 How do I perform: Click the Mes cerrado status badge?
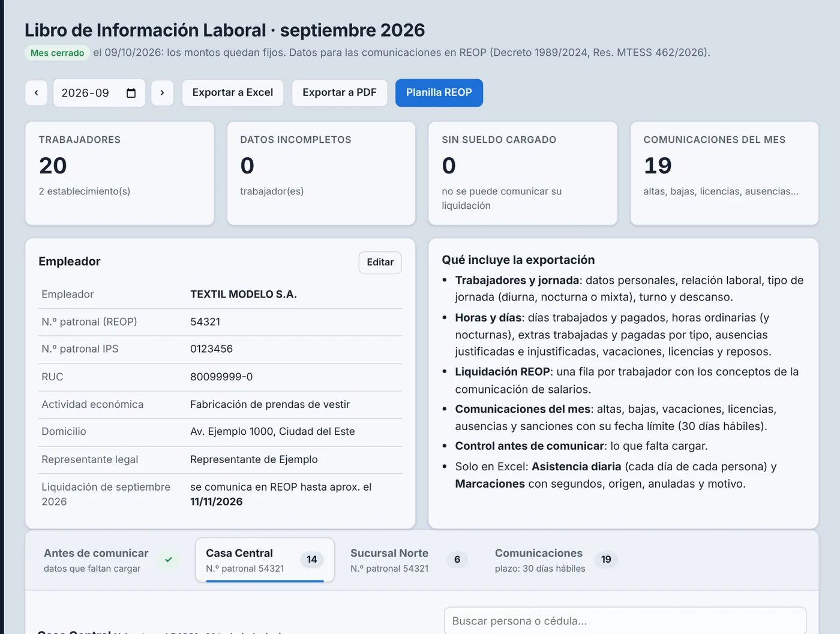(57, 53)
